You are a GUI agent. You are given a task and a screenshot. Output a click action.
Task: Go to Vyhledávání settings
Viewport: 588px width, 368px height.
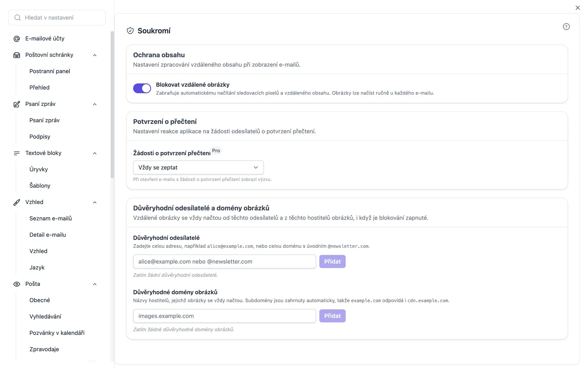45,316
